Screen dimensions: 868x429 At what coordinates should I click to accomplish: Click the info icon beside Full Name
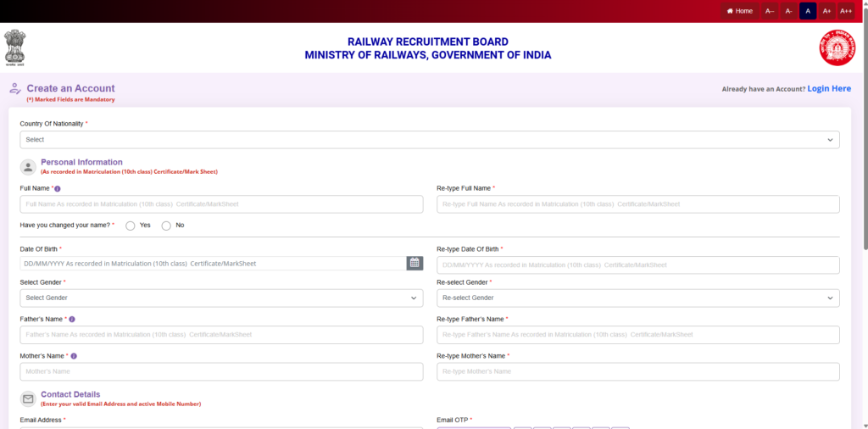coord(58,189)
